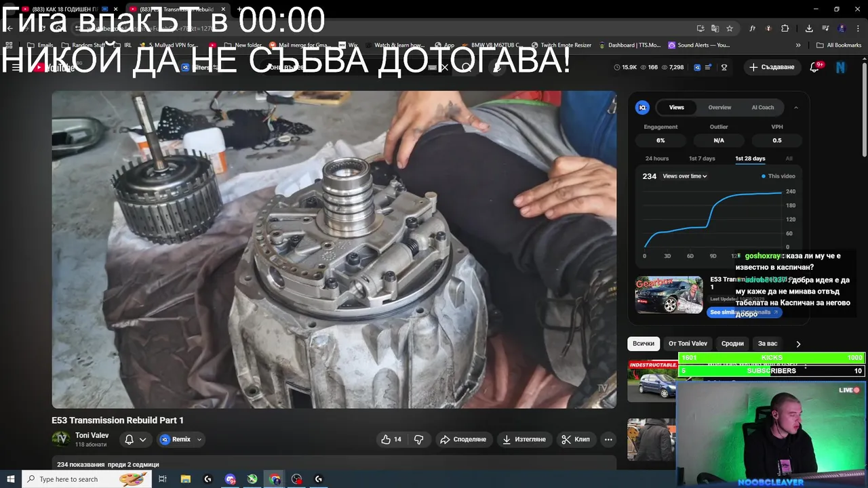The width and height of the screenshot is (868, 488).
Task: Select the 1st 7 days range
Action: tap(702, 159)
